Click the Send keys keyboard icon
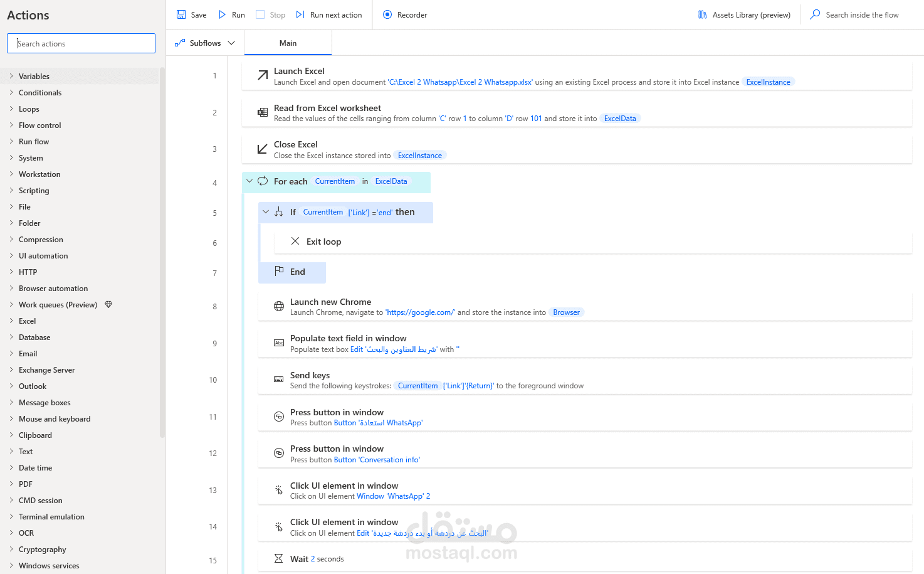The image size is (924, 574). (x=279, y=380)
